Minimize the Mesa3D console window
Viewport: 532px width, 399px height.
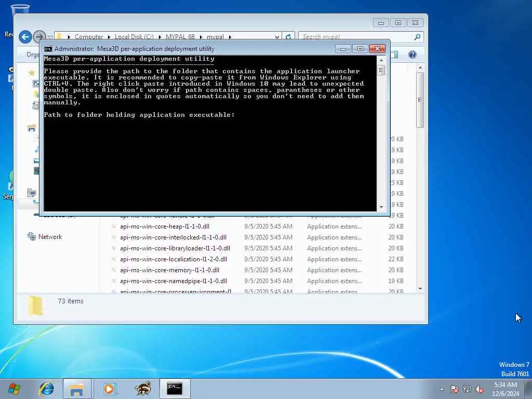coord(343,49)
